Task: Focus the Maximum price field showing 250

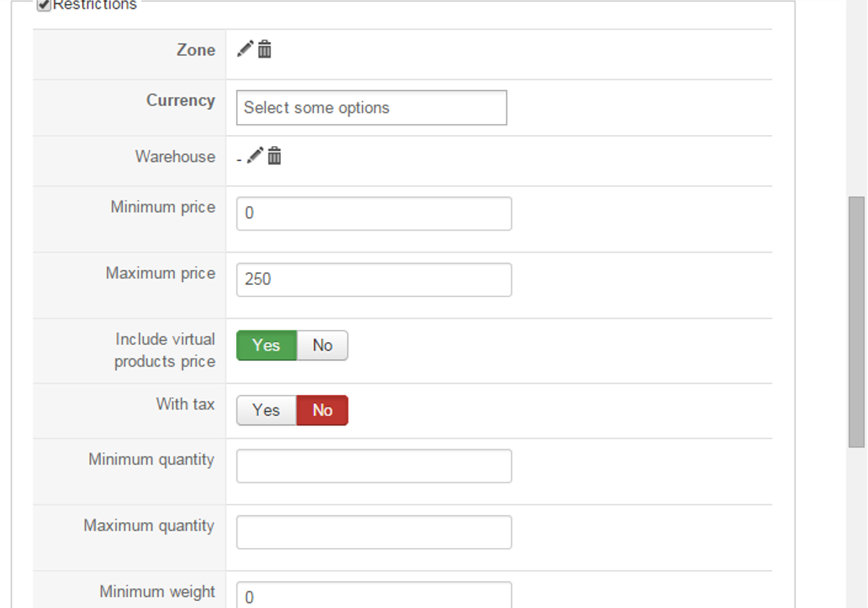Action: 373,280
